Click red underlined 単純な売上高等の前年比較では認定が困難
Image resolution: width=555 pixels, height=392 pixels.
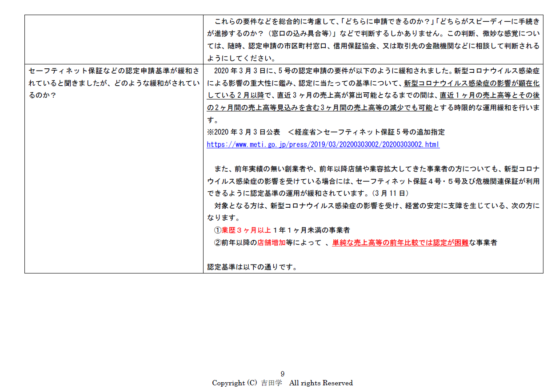pyautogui.click(x=400, y=242)
